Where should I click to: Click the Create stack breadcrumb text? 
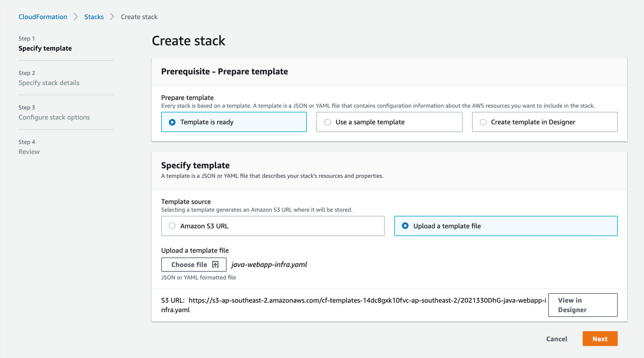coord(139,17)
